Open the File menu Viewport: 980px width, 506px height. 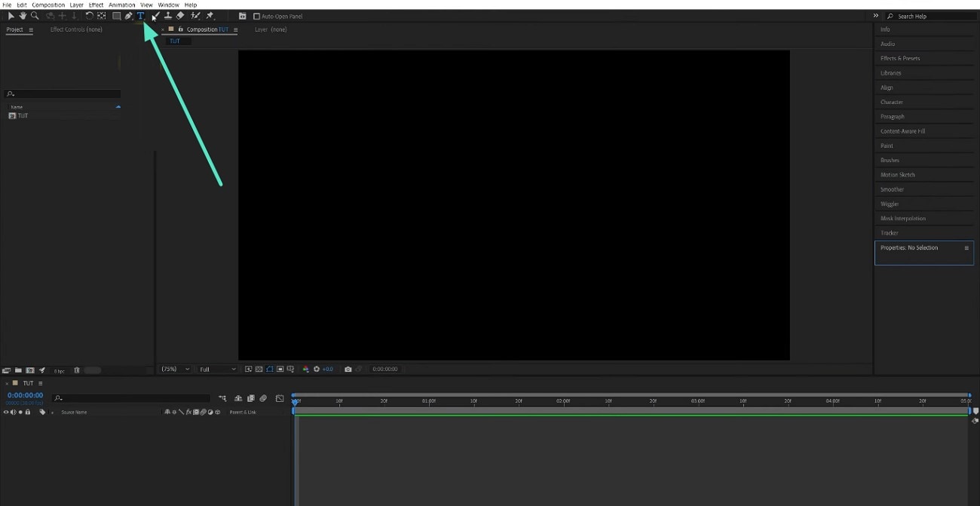7,5
